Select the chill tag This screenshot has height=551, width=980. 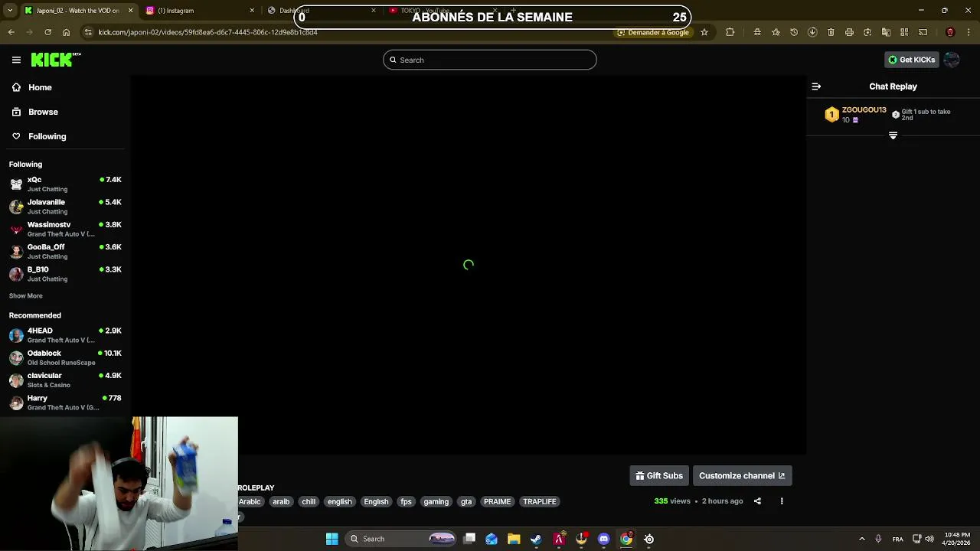click(x=309, y=502)
